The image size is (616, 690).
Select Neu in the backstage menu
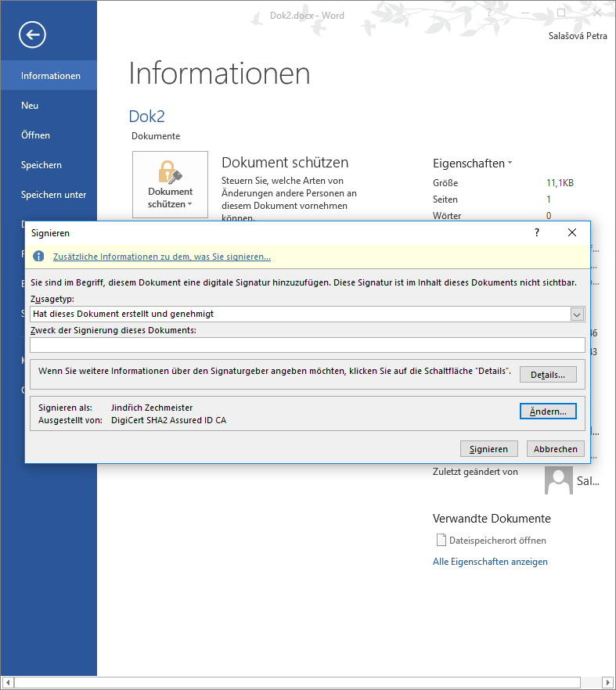[x=49, y=105]
